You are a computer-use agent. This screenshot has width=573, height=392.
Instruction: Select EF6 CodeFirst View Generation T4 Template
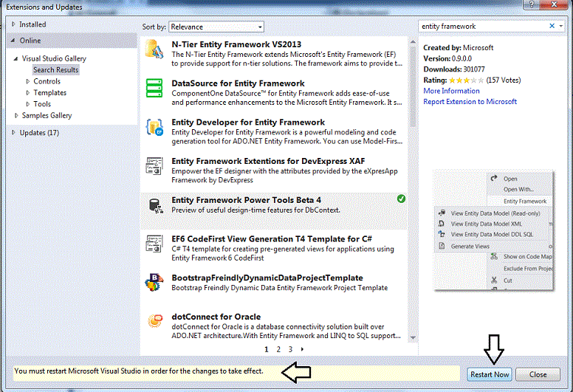(x=272, y=239)
